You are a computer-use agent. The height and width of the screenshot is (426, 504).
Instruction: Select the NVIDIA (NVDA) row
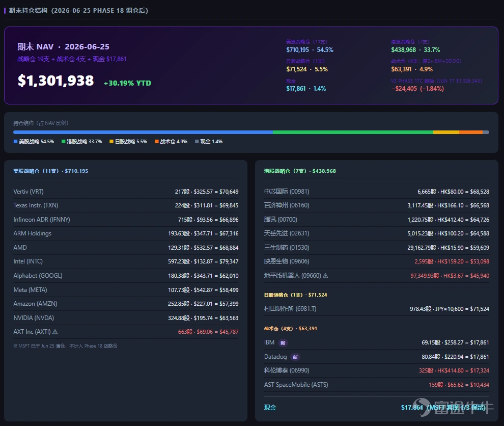click(126, 318)
